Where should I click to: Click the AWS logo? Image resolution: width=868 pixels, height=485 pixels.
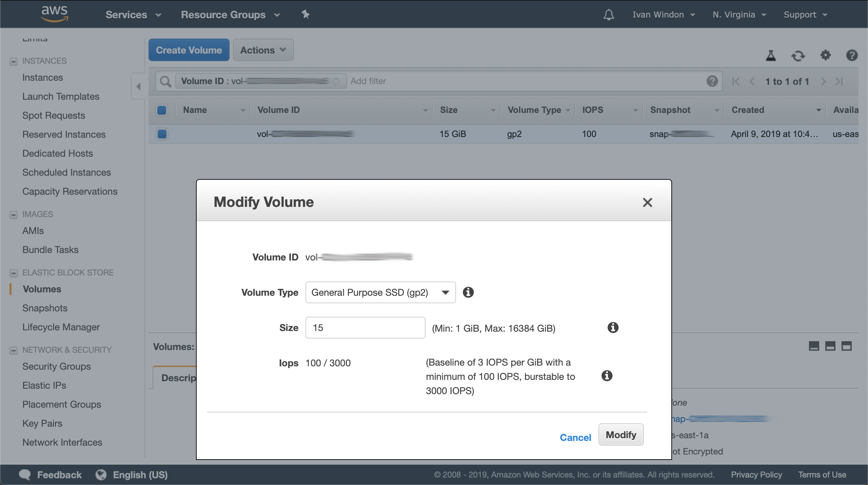(x=54, y=14)
